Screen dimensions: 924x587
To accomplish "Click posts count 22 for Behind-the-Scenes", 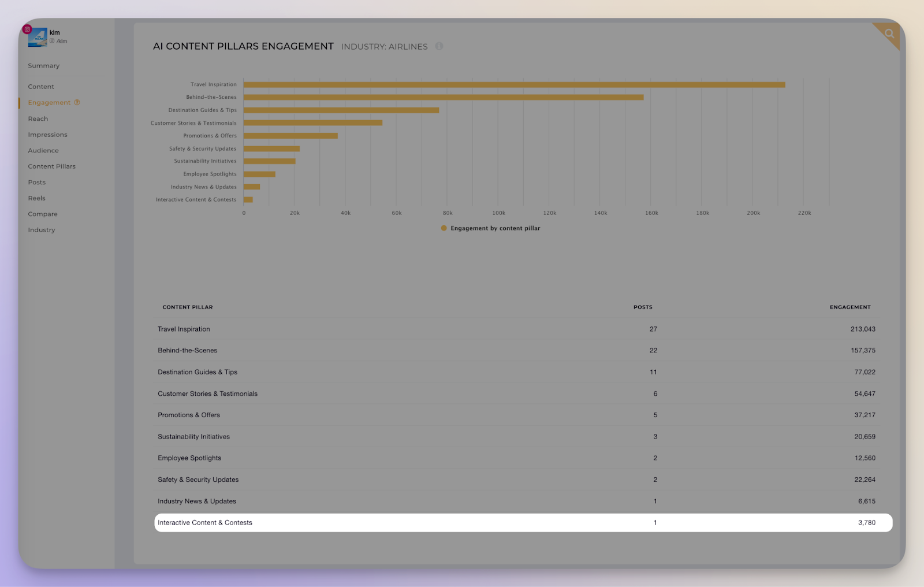I will pyautogui.click(x=653, y=351).
